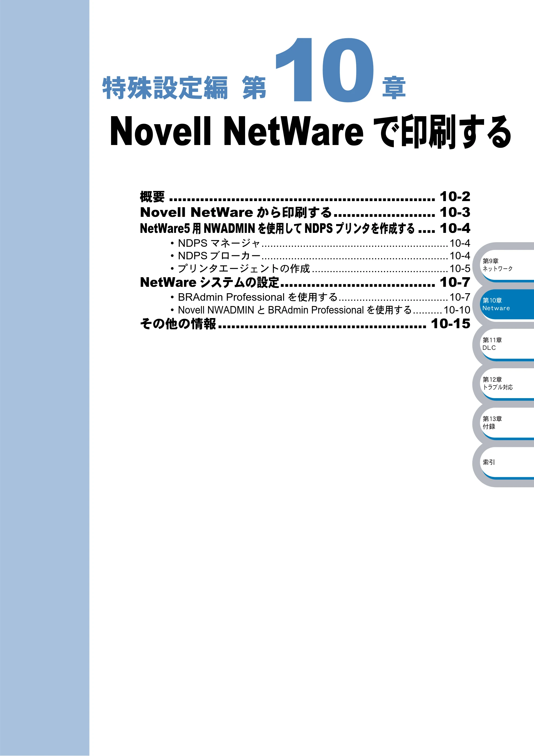Click the 'Novell NetWare で印刷する' chapter title

[x=310, y=131]
